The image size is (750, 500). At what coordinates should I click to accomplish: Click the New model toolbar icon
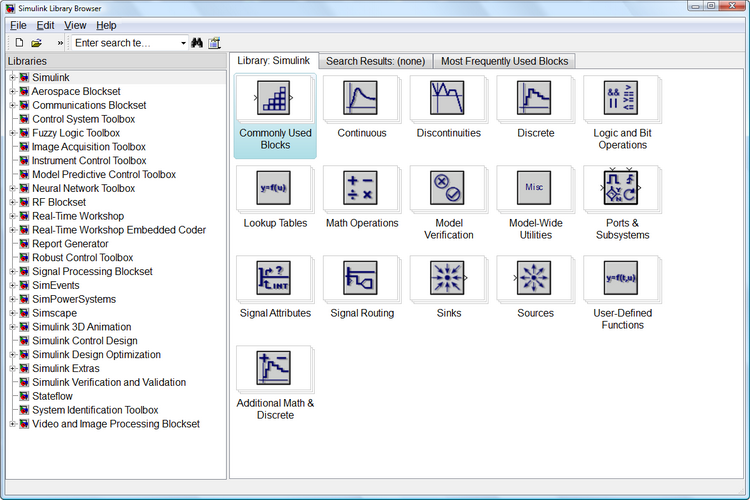coord(19,43)
